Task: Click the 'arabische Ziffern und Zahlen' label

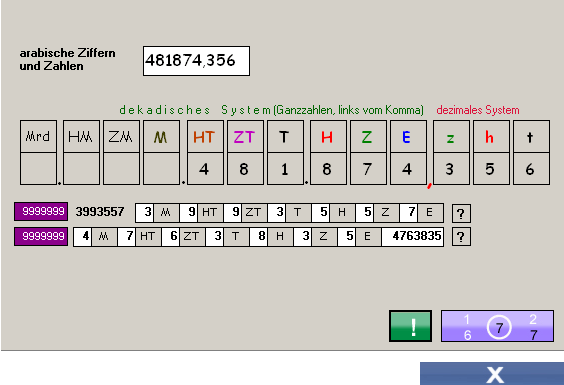Action: tap(68, 59)
